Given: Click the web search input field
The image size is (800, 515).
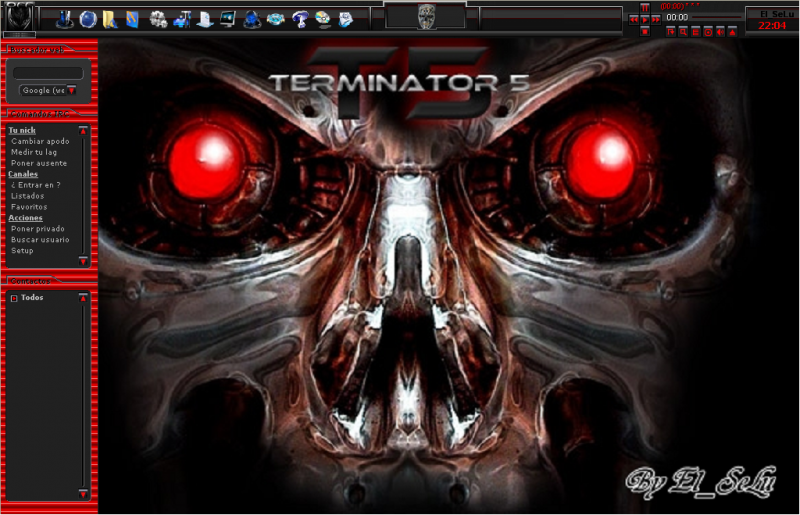Looking at the screenshot, I should pos(48,73).
